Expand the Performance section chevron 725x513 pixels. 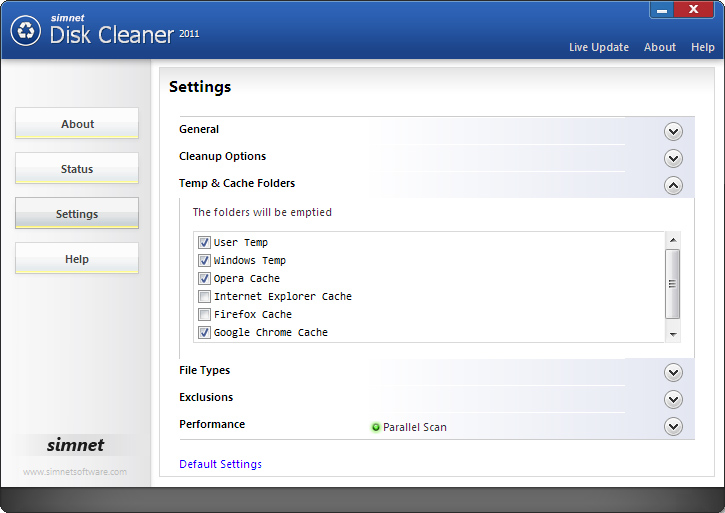[673, 426]
